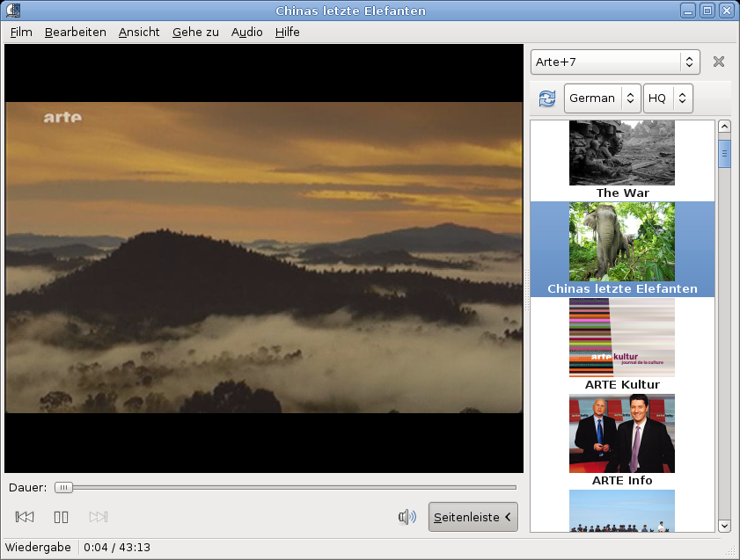
Task: Pause playback with the pause icon
Action: (62, 517)
